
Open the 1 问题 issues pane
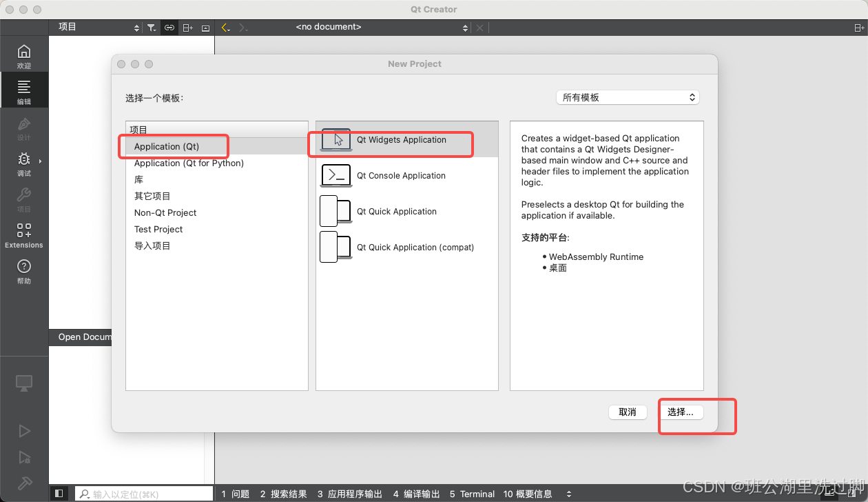point(236,494)
